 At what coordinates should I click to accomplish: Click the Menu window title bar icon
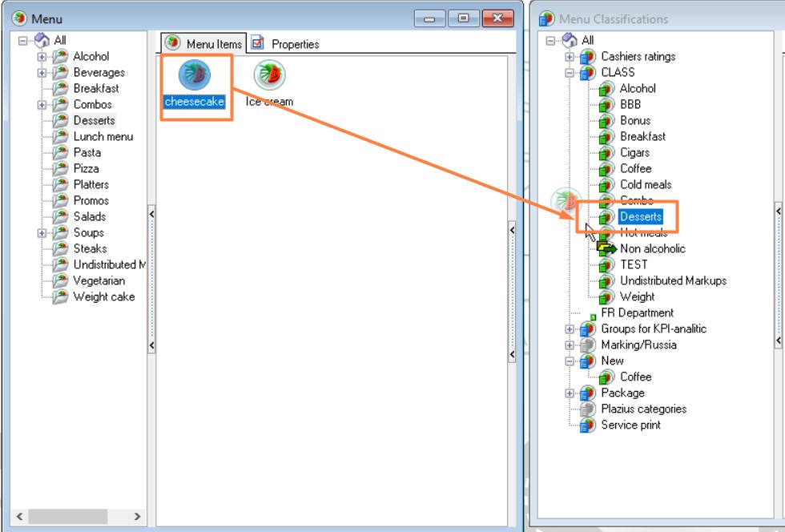click(x=19, y=18)
